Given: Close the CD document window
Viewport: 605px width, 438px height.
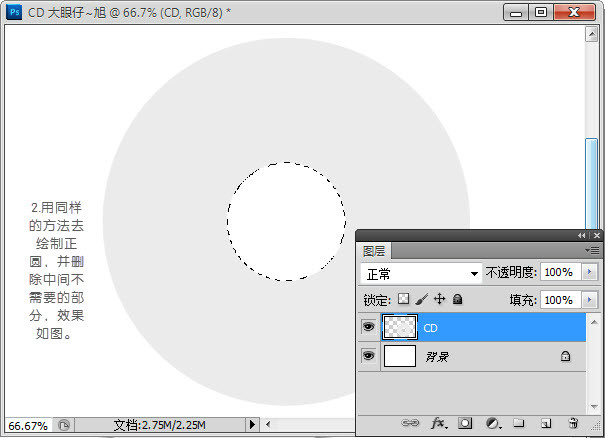Looking at the screenshot, I should 574,12.
